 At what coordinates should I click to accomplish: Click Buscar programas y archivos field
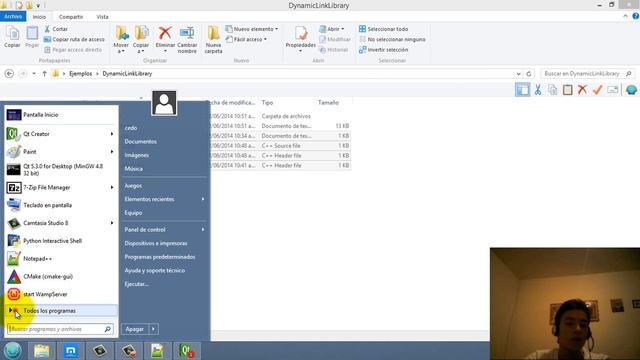point(60,329)
